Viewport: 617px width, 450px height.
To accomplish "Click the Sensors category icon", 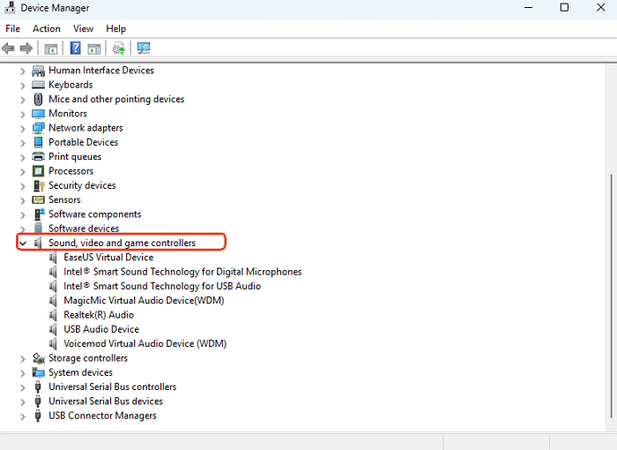I will pyautogui.click(x=38, y=200).
